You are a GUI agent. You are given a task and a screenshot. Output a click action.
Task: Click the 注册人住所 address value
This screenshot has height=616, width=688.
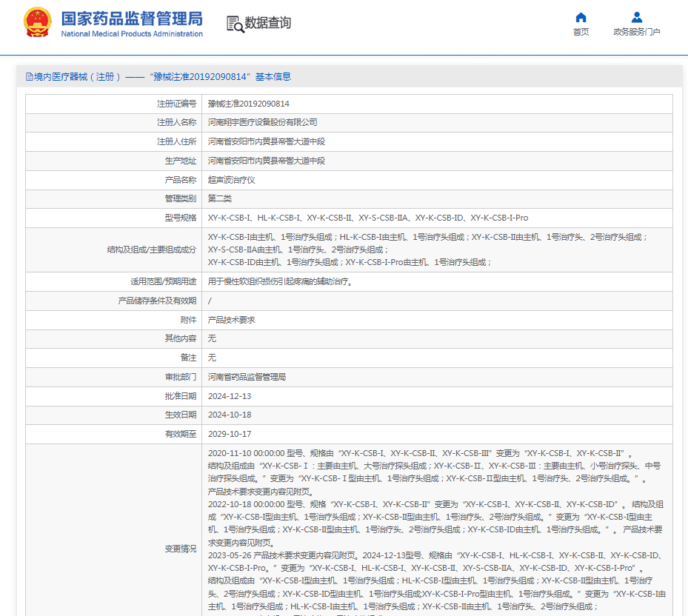267,141
